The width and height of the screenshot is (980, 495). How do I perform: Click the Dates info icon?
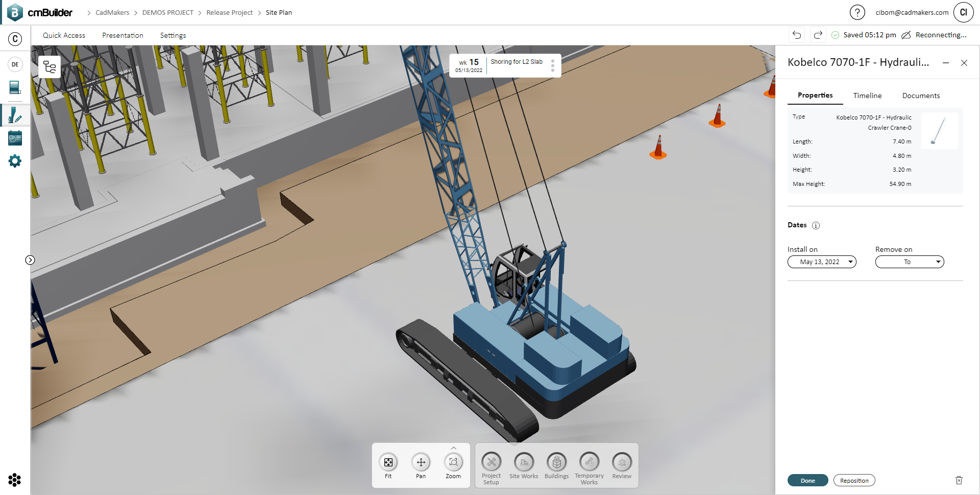pos(816,225)
